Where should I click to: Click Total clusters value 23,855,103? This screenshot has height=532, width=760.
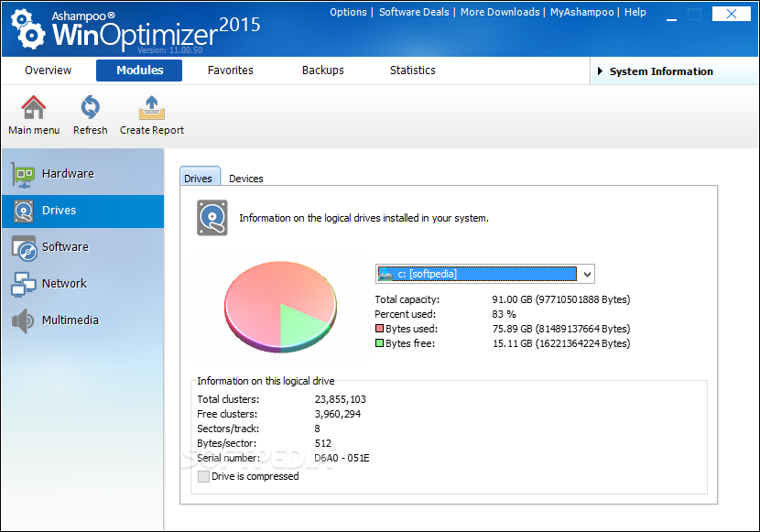click(341, 399)
